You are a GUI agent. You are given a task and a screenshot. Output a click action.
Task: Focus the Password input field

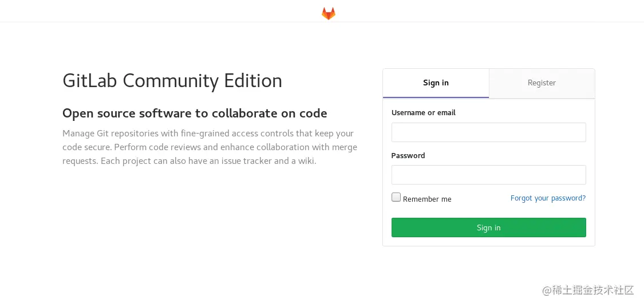point(488,175)
